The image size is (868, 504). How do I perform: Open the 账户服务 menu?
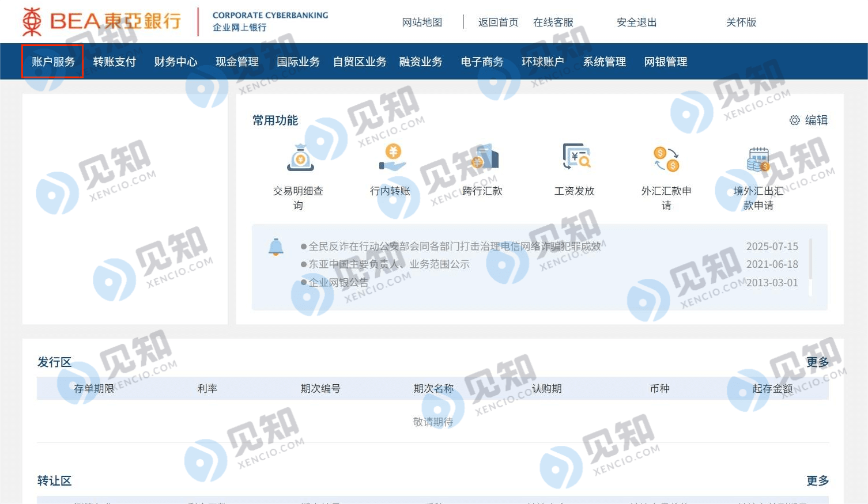point(53,62)
